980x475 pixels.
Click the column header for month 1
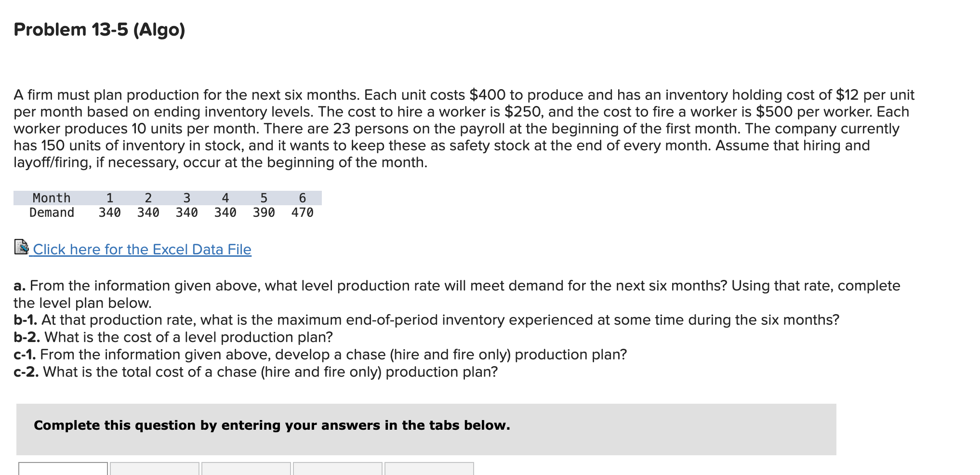pyautogui.click(x=110, y=198)
